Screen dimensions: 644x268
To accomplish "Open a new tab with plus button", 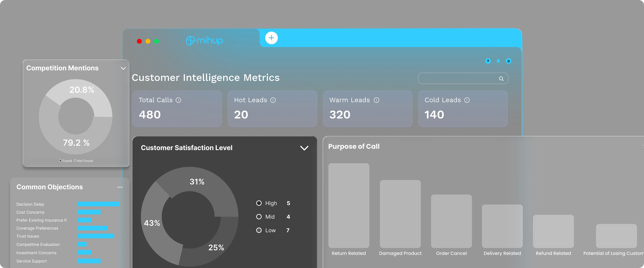I will pyautogui.click(x=271, y=38).
